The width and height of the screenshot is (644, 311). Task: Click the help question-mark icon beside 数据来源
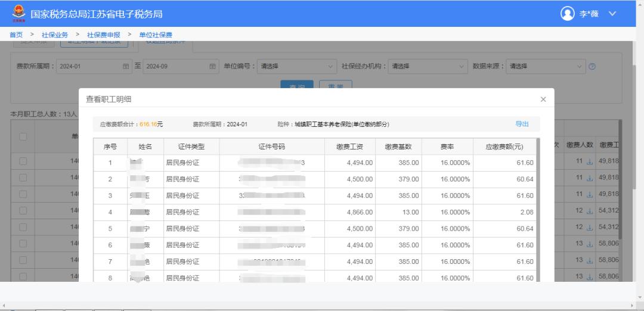(x=592, y=67)
